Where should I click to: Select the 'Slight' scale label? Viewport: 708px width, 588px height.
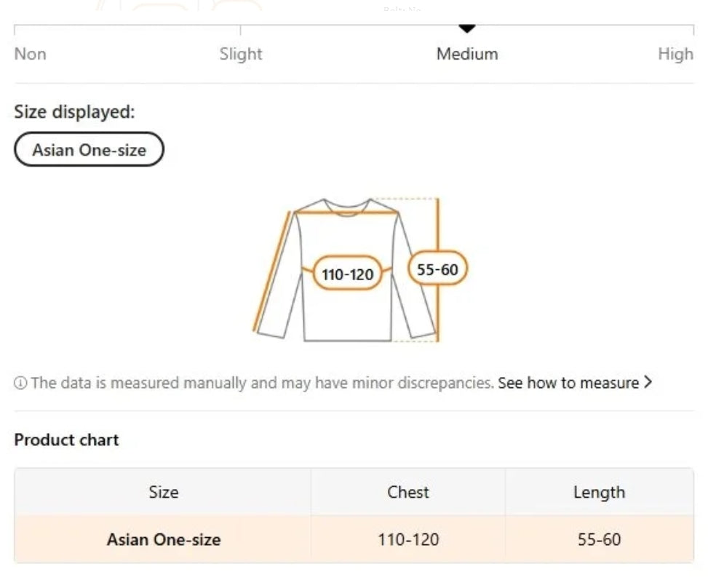point(241,54)
